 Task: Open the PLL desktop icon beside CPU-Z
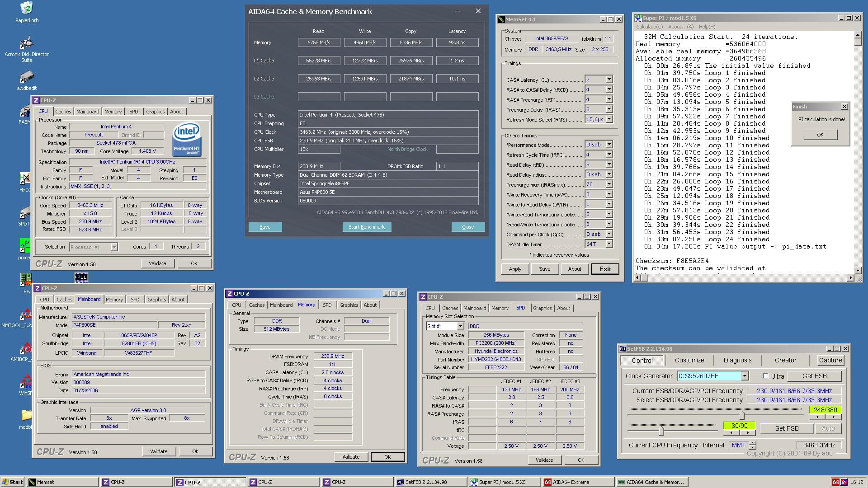point(81,277)
